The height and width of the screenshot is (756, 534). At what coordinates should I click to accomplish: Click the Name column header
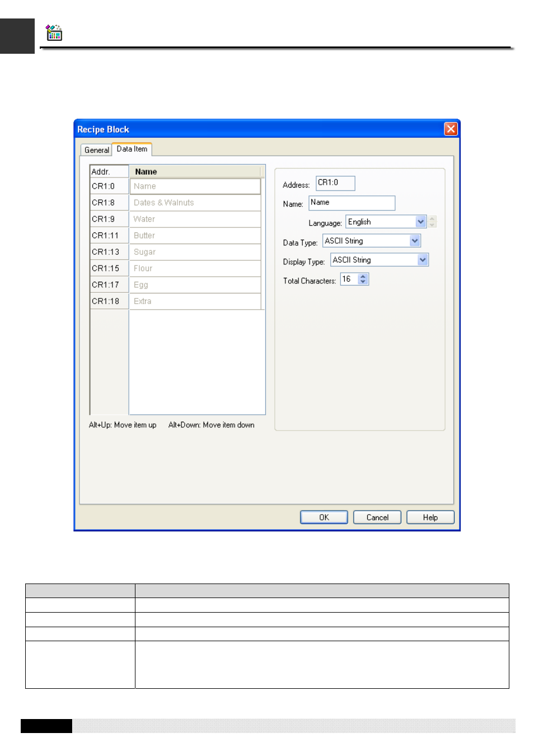(x=195, y=172)
